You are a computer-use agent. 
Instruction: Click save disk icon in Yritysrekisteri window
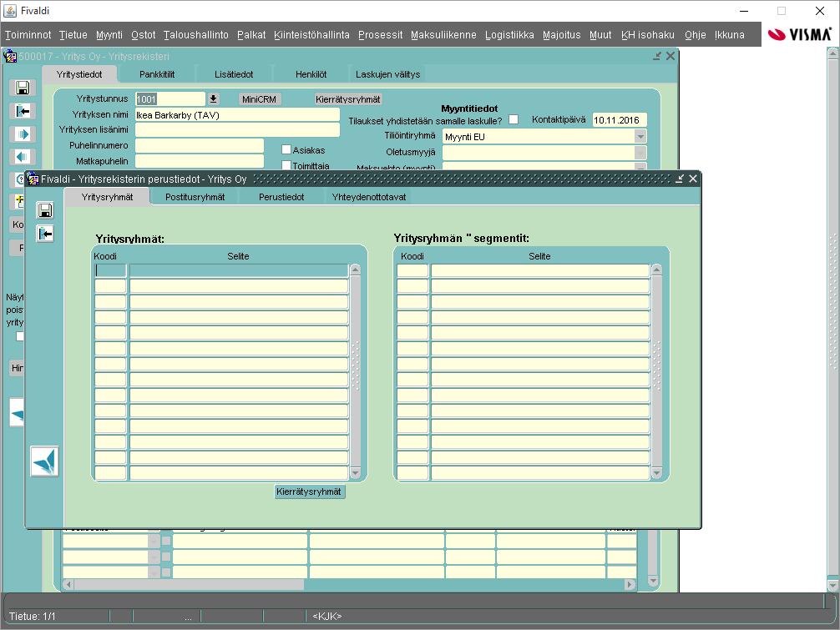click(x=23, y=88)
